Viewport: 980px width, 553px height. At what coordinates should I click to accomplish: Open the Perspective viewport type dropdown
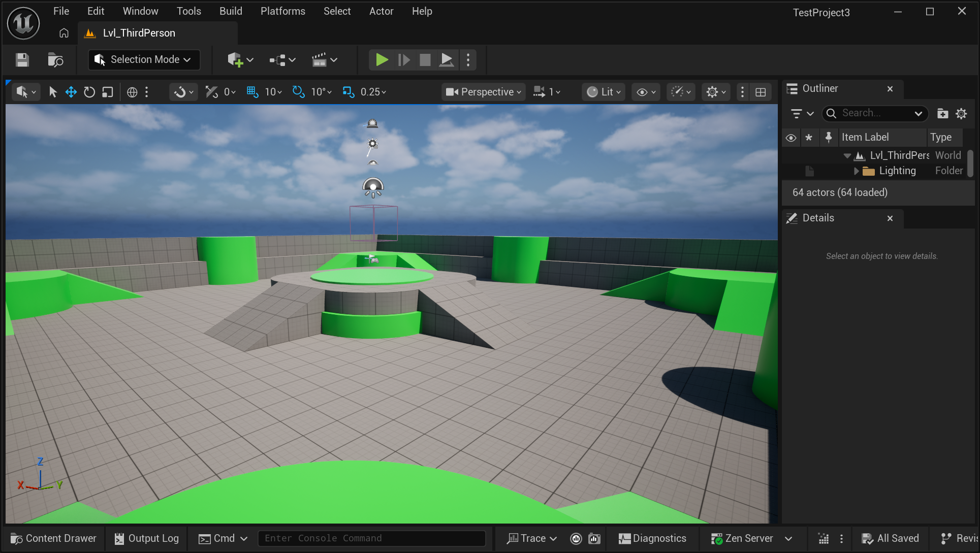(483, 92)
